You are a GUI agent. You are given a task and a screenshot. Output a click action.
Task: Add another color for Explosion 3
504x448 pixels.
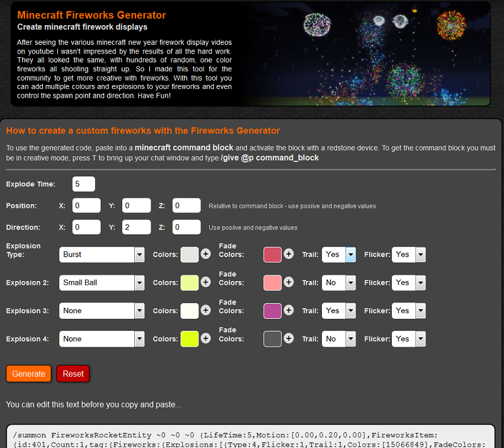pos(206,310)
